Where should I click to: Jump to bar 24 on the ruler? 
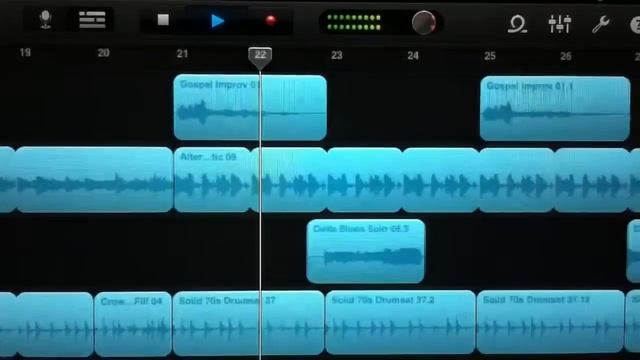point(413,56)
